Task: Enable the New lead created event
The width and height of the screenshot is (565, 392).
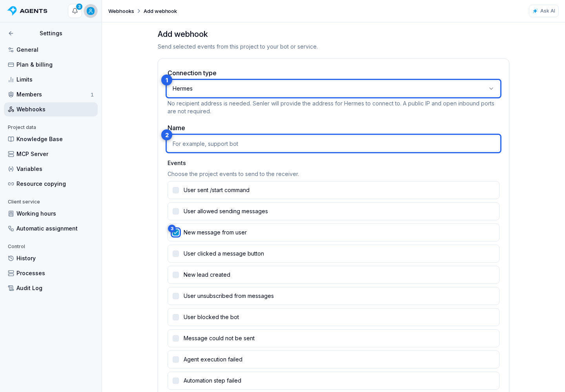Action: pos(176,275)
